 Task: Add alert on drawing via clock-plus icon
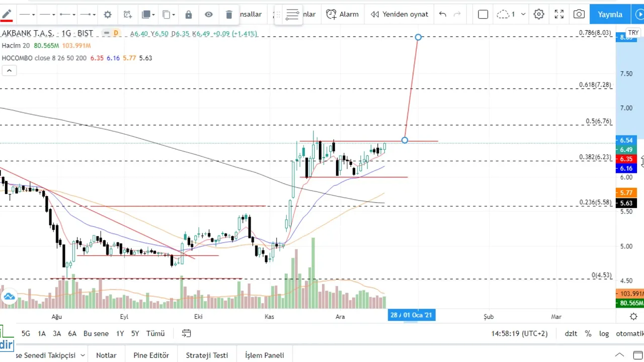[x=128, y=15]
